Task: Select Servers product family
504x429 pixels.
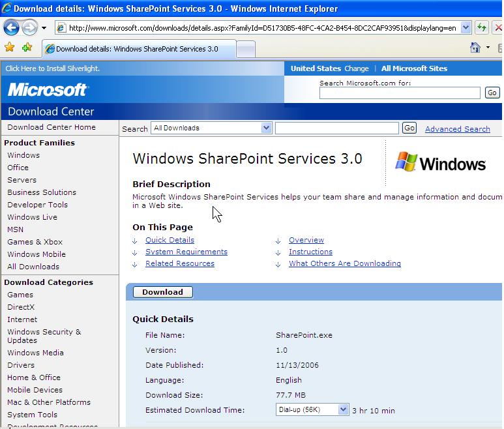Action: pos(22,180)
